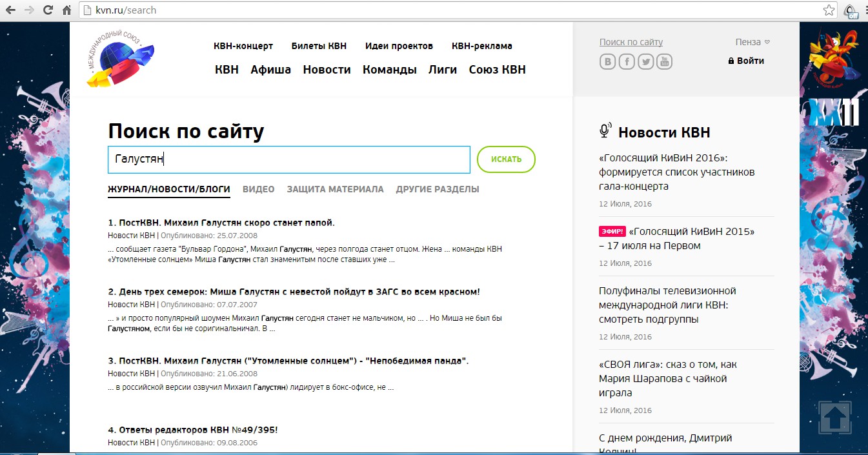Click Новости КВН category under result 2
The image size is (868, 455).
(x=132, y=305)
